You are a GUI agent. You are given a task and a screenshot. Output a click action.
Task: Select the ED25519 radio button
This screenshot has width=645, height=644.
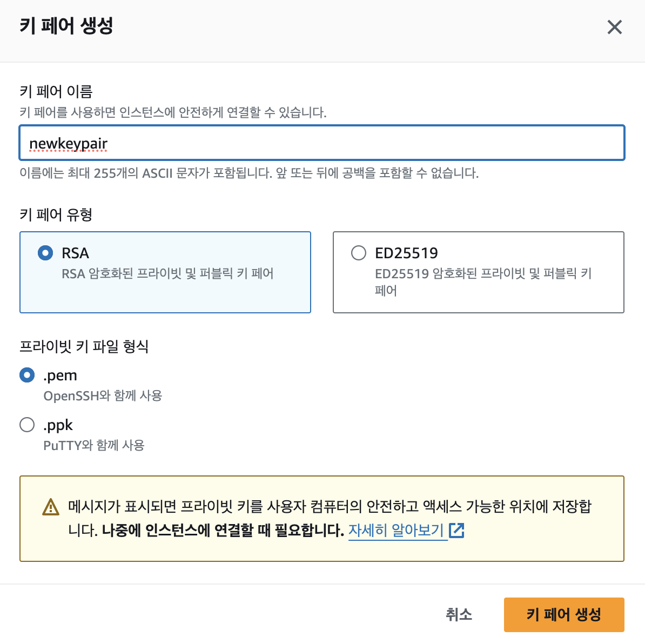pos(358,253)
